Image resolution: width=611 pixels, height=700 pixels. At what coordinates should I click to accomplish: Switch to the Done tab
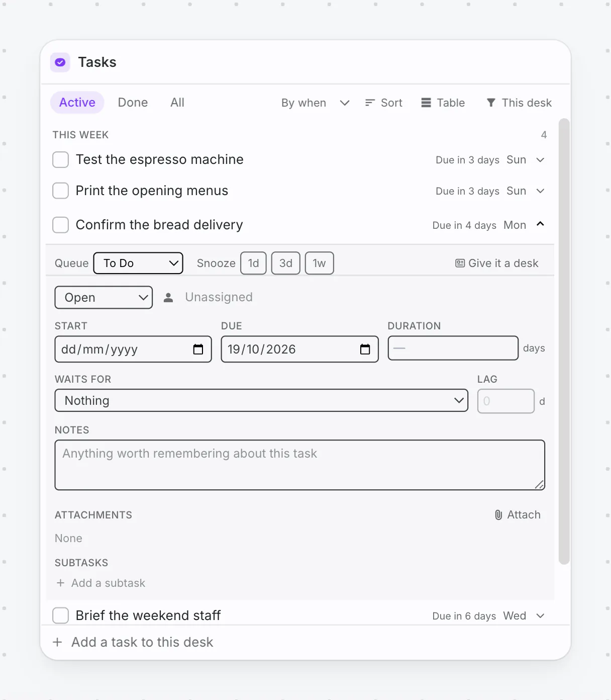click(x=133, y=103)
